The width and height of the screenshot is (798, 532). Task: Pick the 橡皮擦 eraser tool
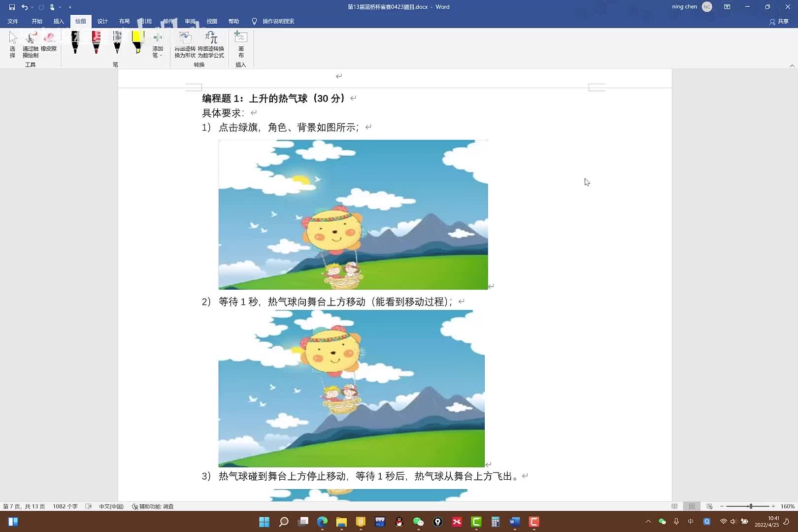[x=49, y=42]
